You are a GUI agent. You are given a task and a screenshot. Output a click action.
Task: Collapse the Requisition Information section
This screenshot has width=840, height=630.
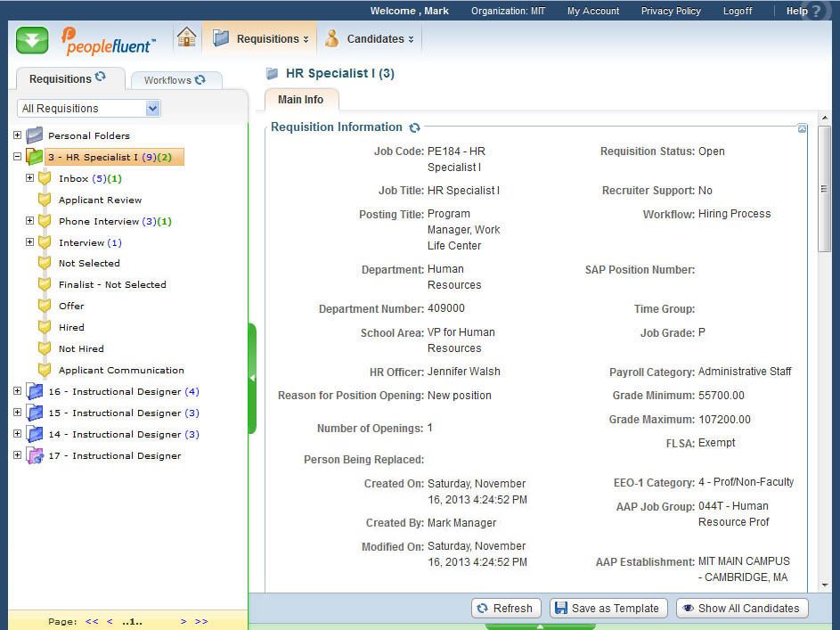point(802,129)
